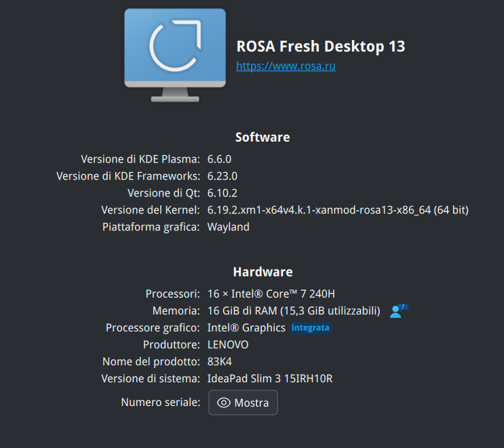Click the memory help icon next to RAM

point(399,311)
